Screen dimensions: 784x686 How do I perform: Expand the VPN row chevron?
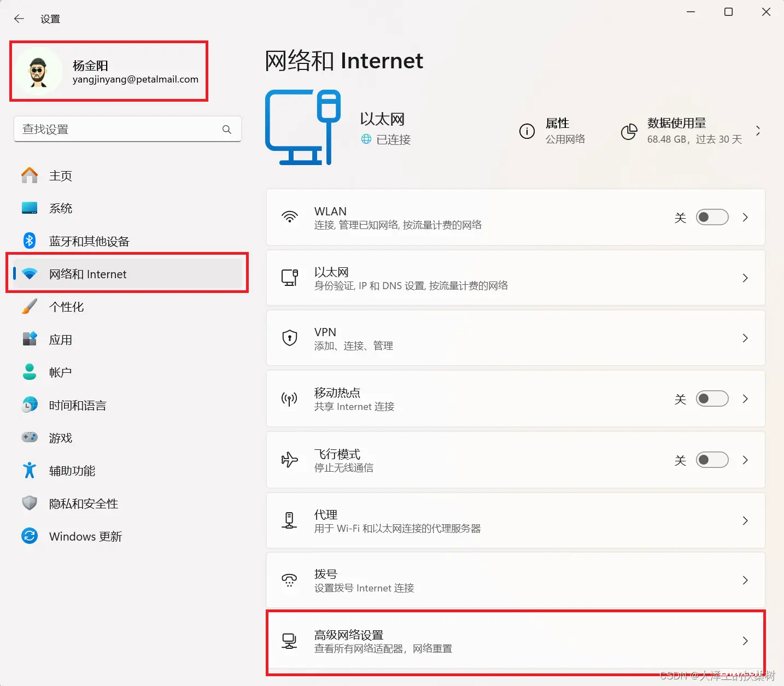coord(745,338)
